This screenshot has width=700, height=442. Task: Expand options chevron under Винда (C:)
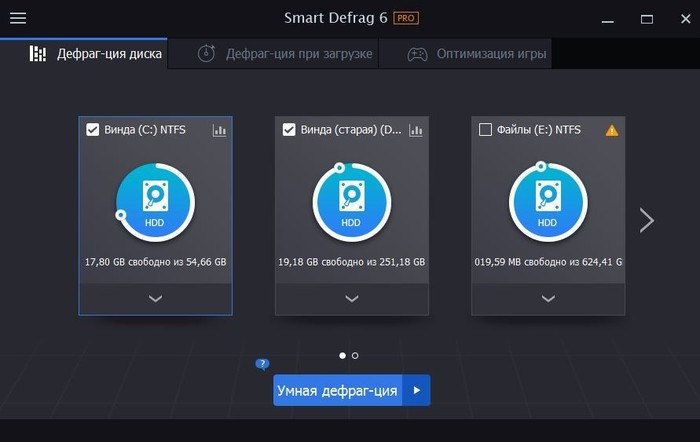pyautogui.click(x=155, y=298)
